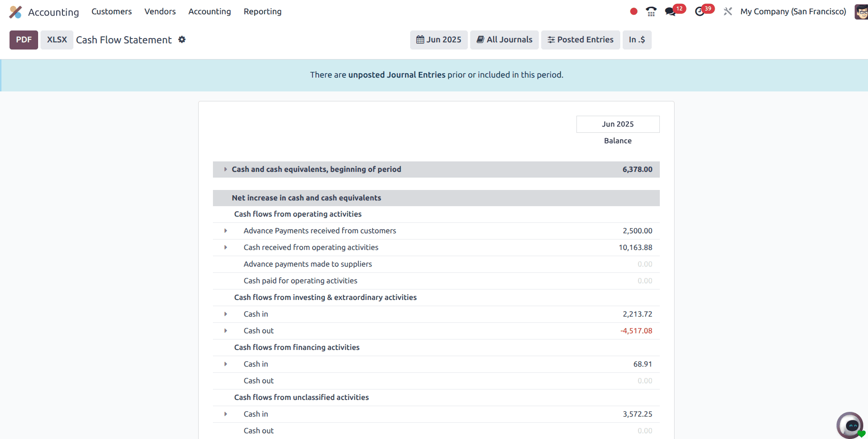Open the activities clock icon
Screen dimensions: 868x439
[699, 11]
